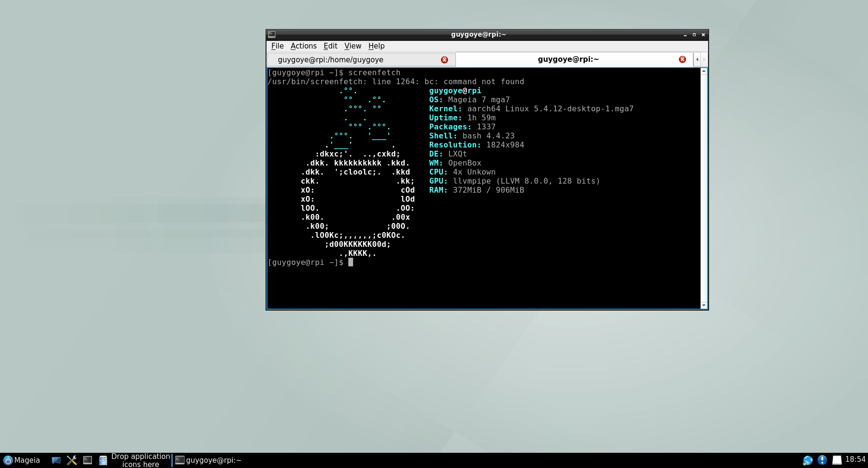
Task: Select the active guygoye@rpi:~ tab
Action: coord(574,59)
